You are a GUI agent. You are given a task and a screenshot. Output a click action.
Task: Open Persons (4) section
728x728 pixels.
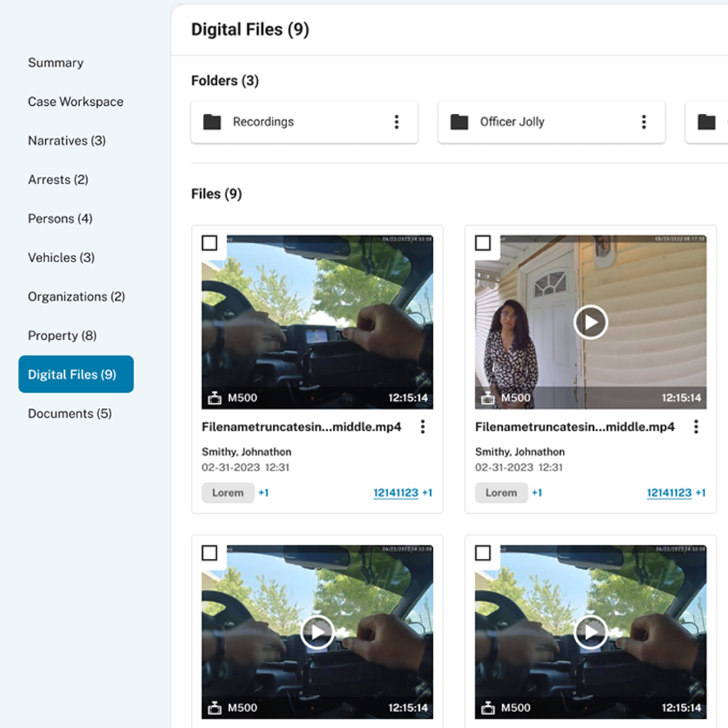click(x=61, y=218)
